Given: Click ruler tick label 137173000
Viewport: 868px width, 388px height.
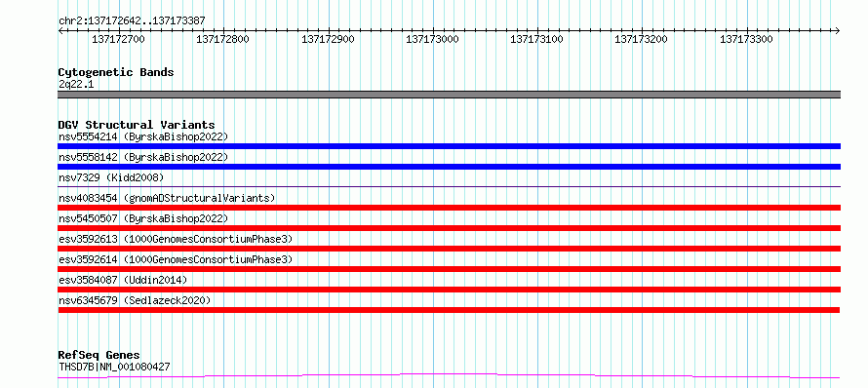Looking at the screenshot, I should coord(432,39).
